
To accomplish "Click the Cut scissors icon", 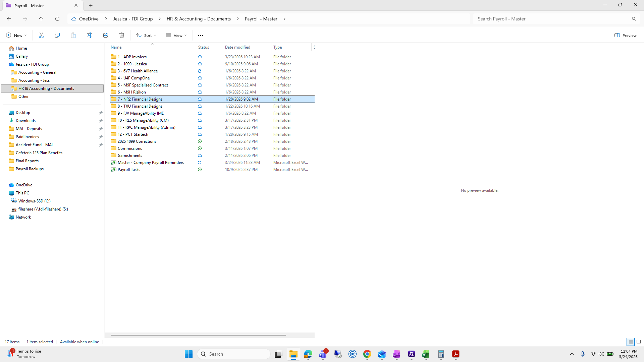I will coord(41,35).
